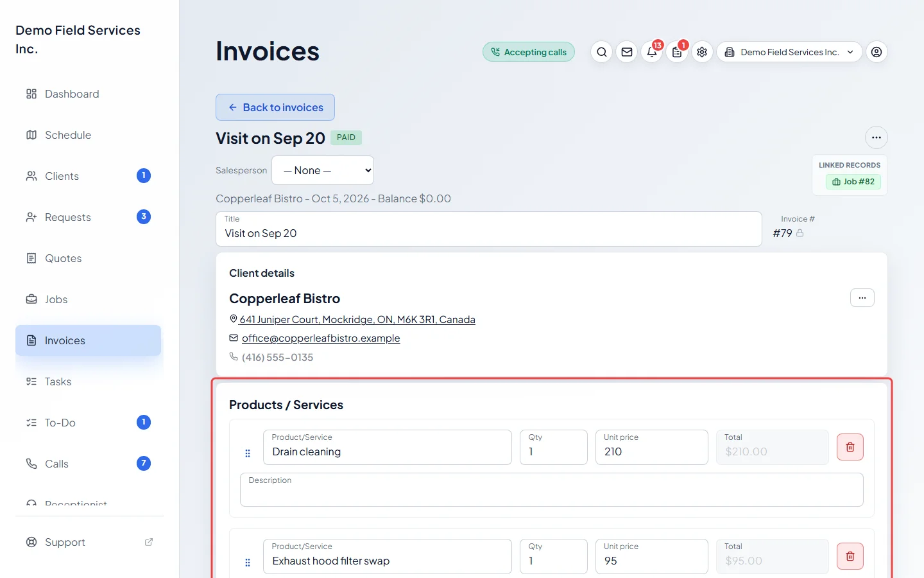Go to Dashboard in the sidebar
This screenshot has width=924, height=578.
[x=89, y=94]
